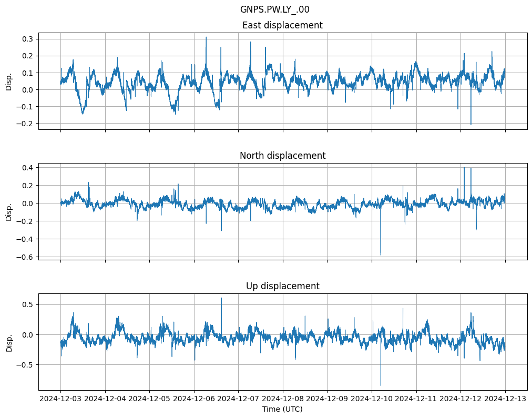Click the 2024-12-13 date tick label
532x418 pixels.
pos(505,399)
